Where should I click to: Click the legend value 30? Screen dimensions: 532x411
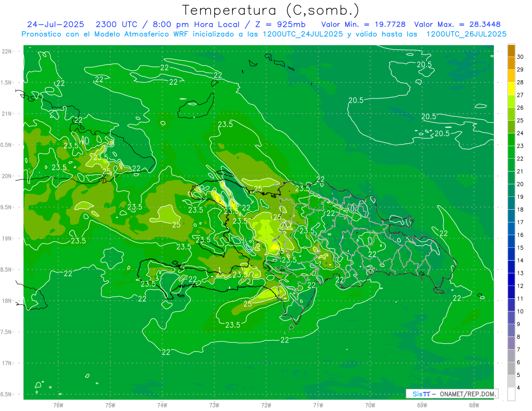pyautogui.click(x=520, y=57)
